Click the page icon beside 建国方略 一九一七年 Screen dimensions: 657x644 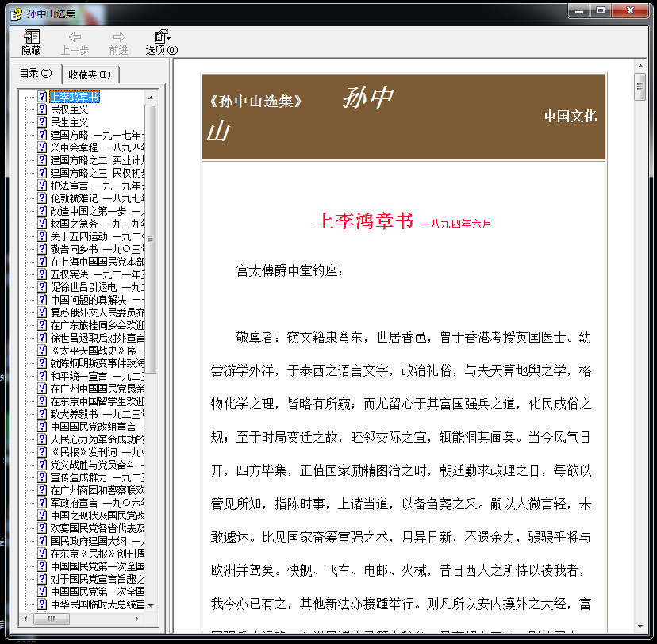tap(42, 135)
